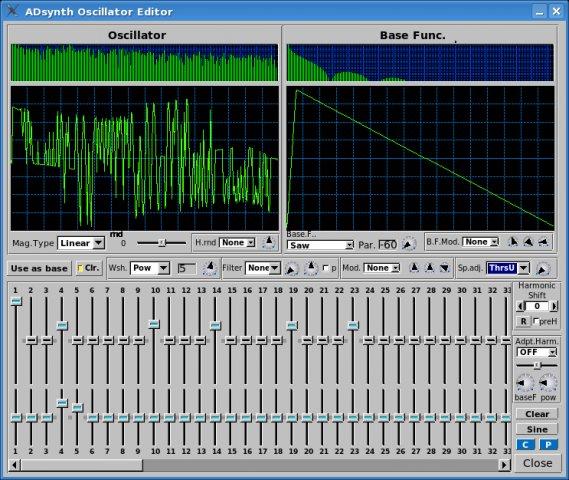Click the first B.F.Mod parameter knob

click(x=512, y=242)
